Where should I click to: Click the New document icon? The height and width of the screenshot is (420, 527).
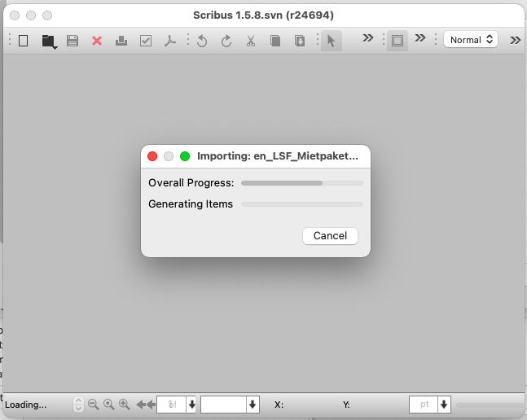pyautogui.click(x=24, y=40)
